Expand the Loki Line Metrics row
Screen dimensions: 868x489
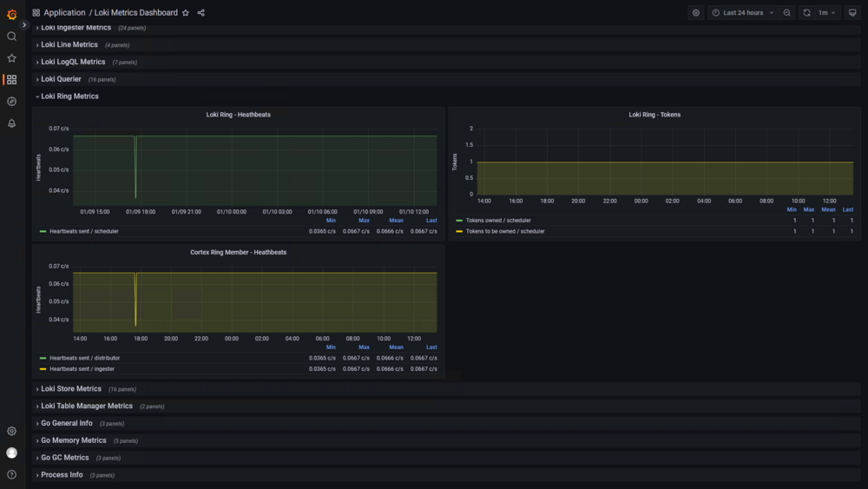pos(69,45)
